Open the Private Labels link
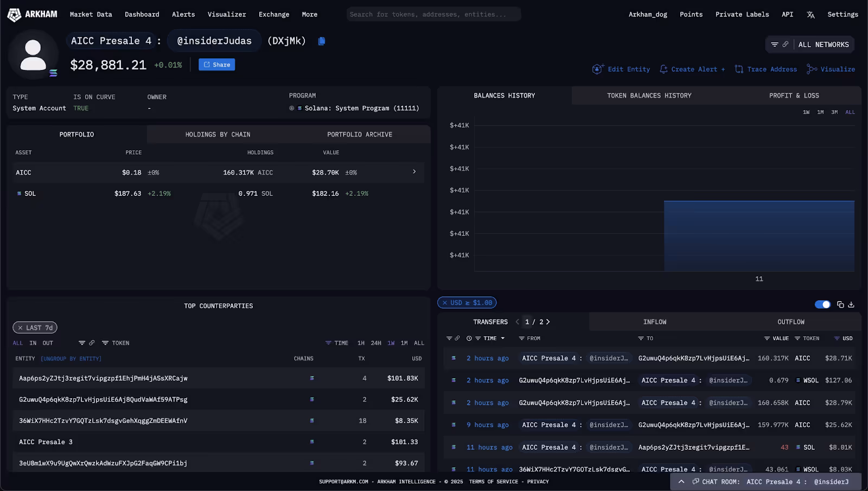 pos(742,15)
